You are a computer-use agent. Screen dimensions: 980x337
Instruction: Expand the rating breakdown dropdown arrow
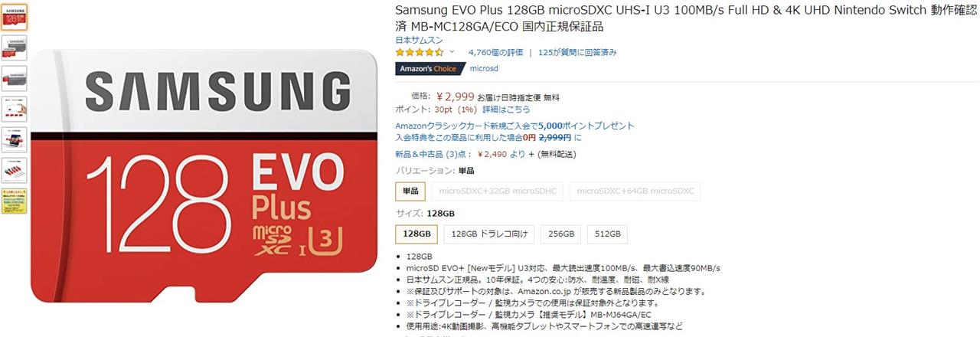452,53
